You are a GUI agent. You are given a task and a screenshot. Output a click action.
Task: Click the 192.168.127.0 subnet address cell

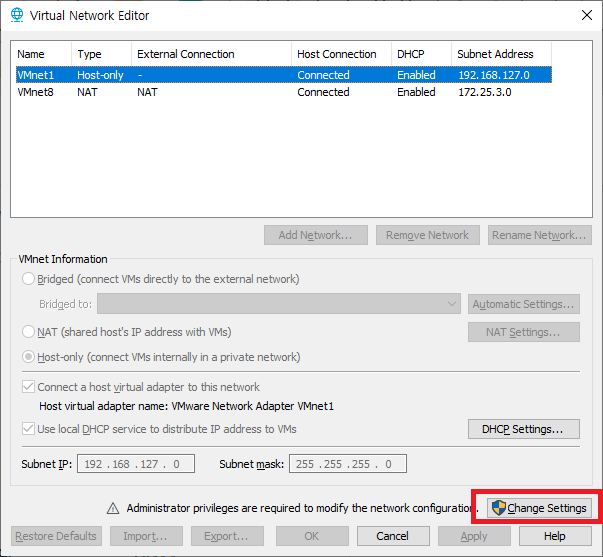pos(494,75)
